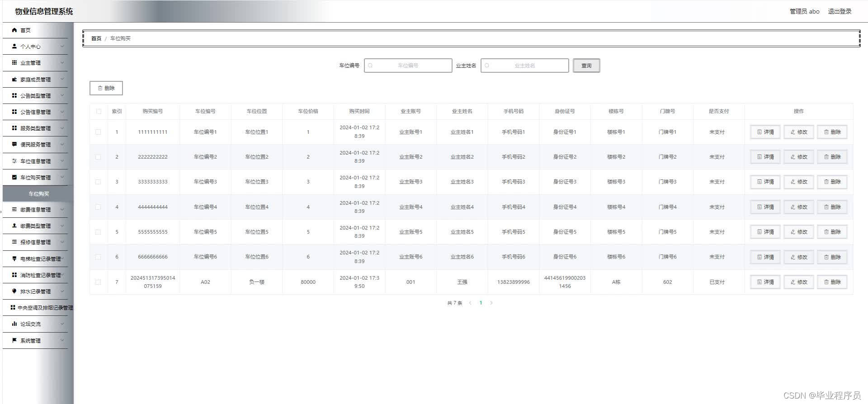Click 删除 for row 6666666666
The width and height of the screenshot is (868, 404).
tap(832, 257)
